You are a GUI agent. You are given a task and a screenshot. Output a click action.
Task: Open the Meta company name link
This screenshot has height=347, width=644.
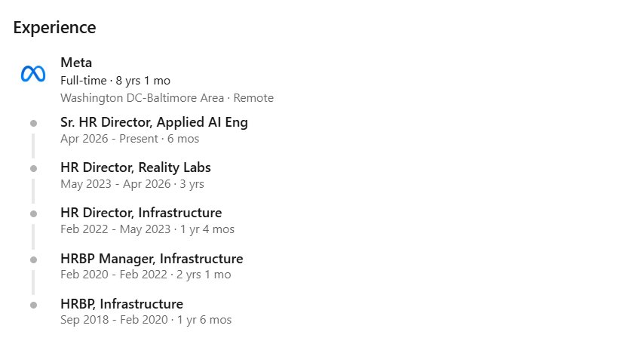pyautogui.click(x=76, y=63)
